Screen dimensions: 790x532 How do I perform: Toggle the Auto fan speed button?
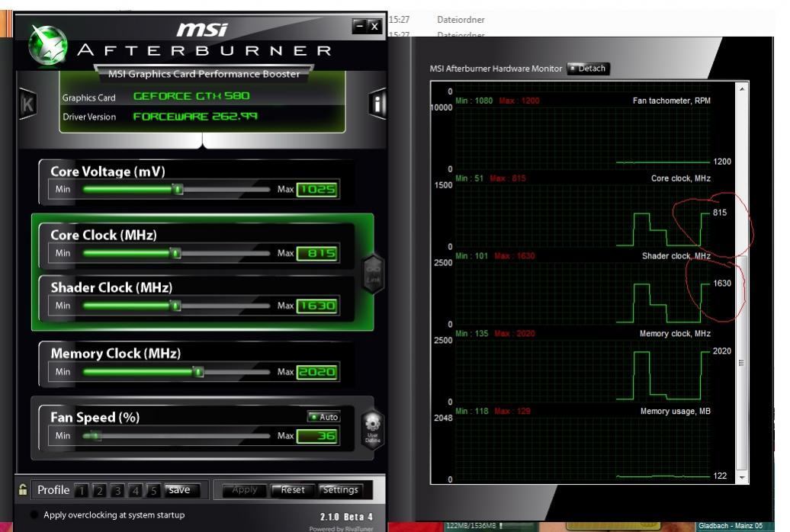[323, 417]
